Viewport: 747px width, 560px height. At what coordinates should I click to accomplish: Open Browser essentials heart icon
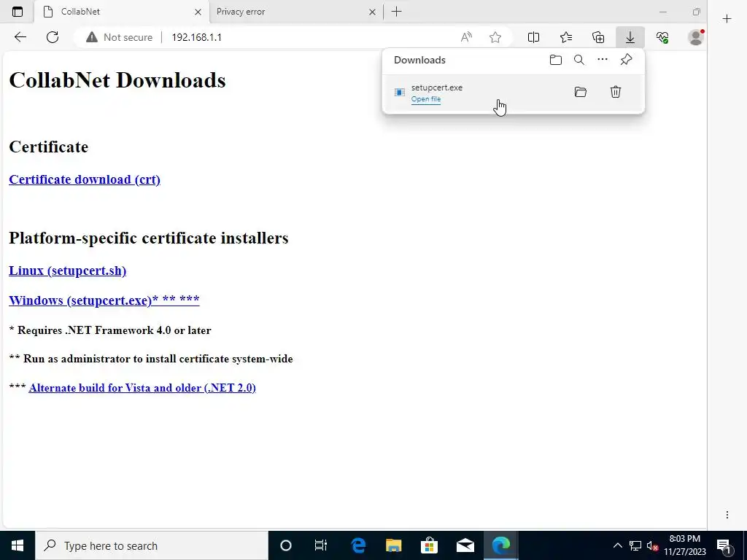tap(662, 37)
